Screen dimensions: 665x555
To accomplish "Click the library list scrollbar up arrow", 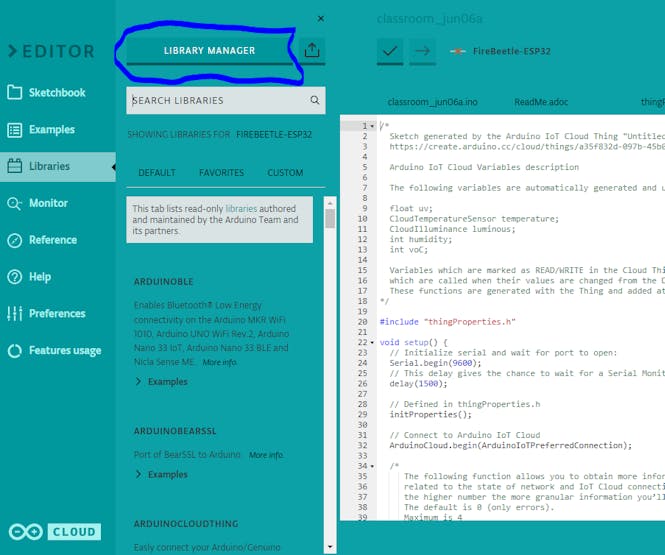I will 330,203.
